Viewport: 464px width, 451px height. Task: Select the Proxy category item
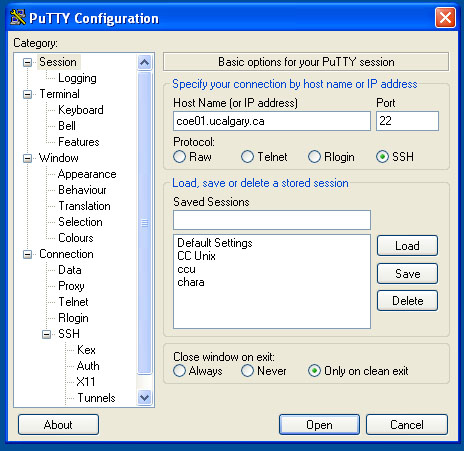(x=71, y=286)
